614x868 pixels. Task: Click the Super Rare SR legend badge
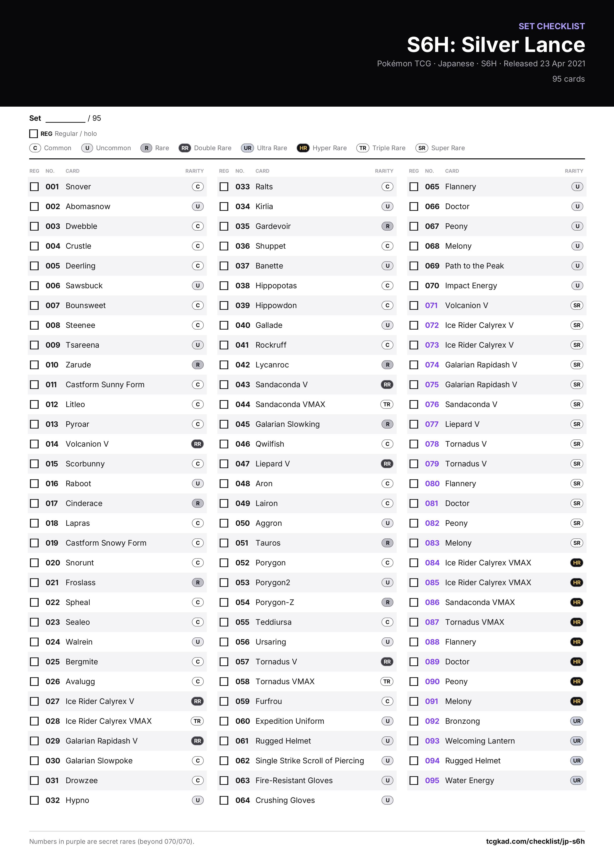pos(422,148)
